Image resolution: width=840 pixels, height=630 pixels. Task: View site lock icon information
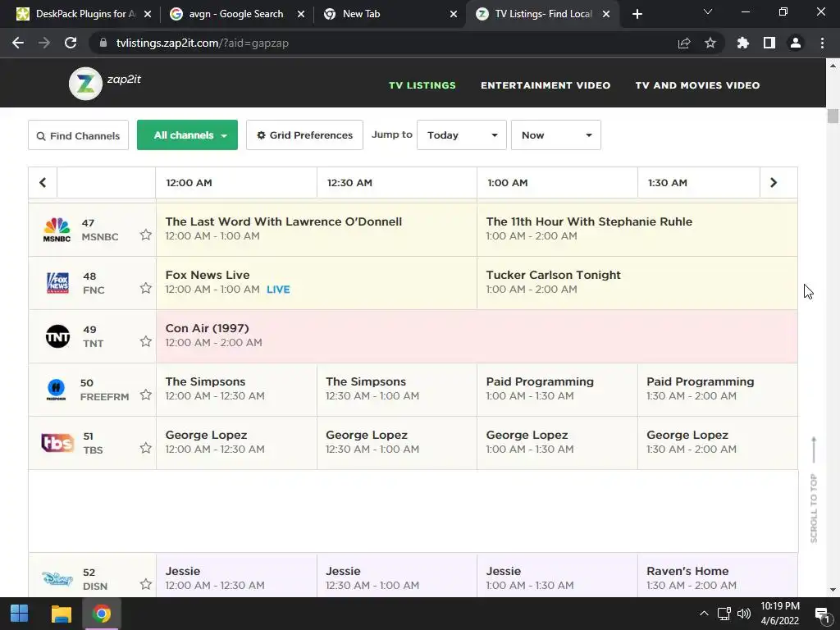[x=103, y=43]
